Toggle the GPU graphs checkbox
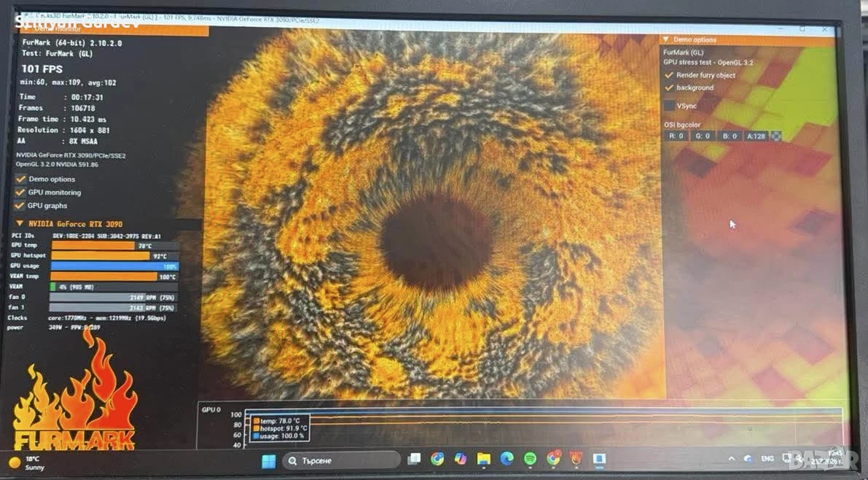Image resolution: width=868 pixels, height=480 pixels. 20,206
